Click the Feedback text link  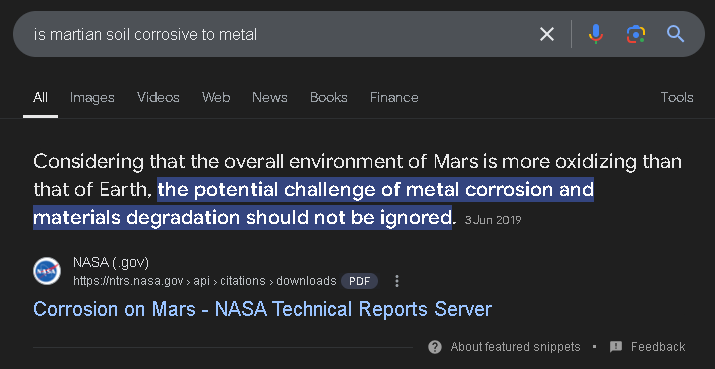click(658, 347)
